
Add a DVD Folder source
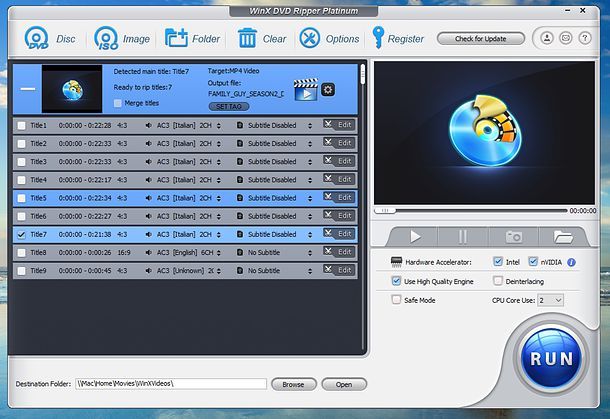176,38
